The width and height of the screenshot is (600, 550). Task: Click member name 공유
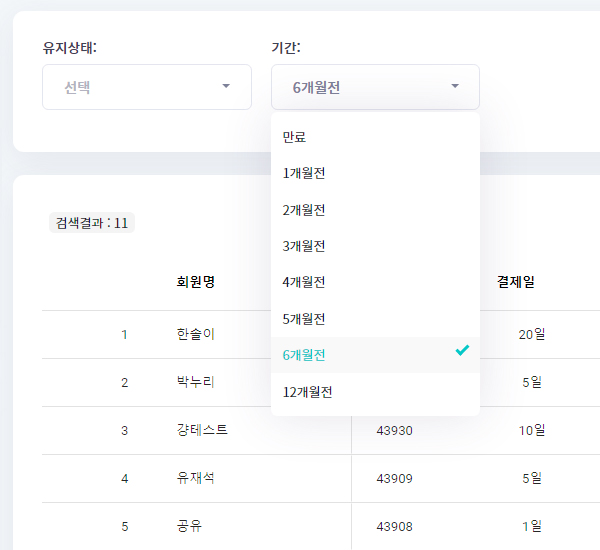click(189, 526)
